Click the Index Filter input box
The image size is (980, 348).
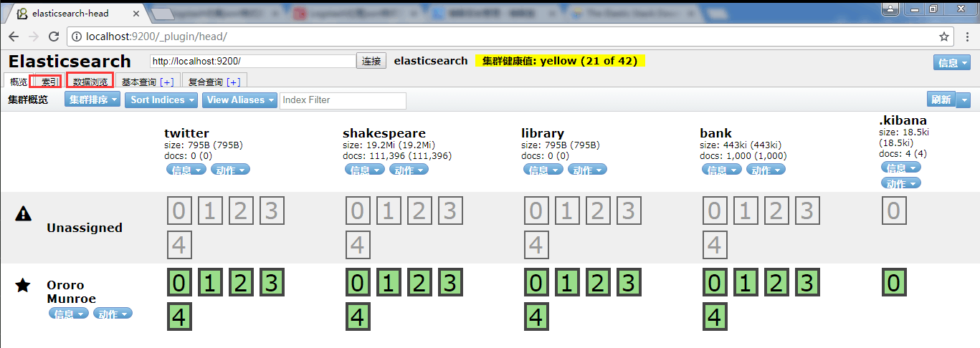point(343,100)
